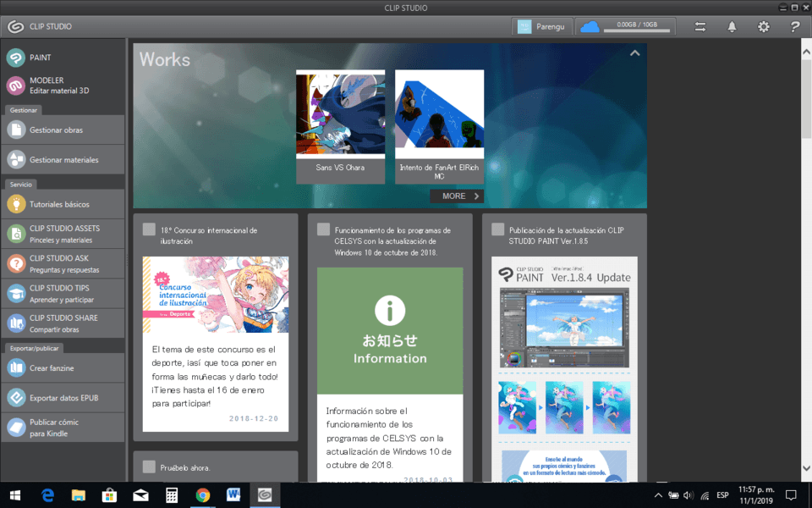Open settings gear in header
Viewport: 812px width, 508px height.
tap(763, 27)
